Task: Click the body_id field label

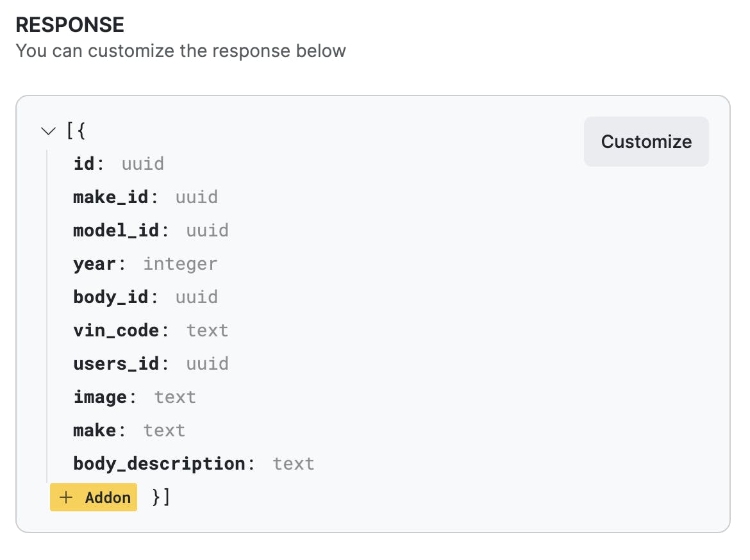Action: tap(110, 297)
